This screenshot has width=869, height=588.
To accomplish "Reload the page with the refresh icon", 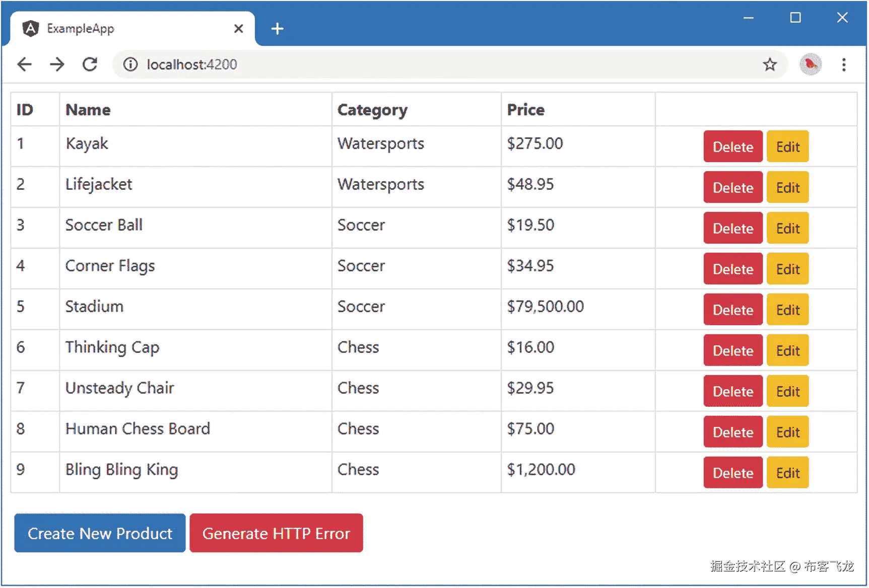I will coord(90,64).
